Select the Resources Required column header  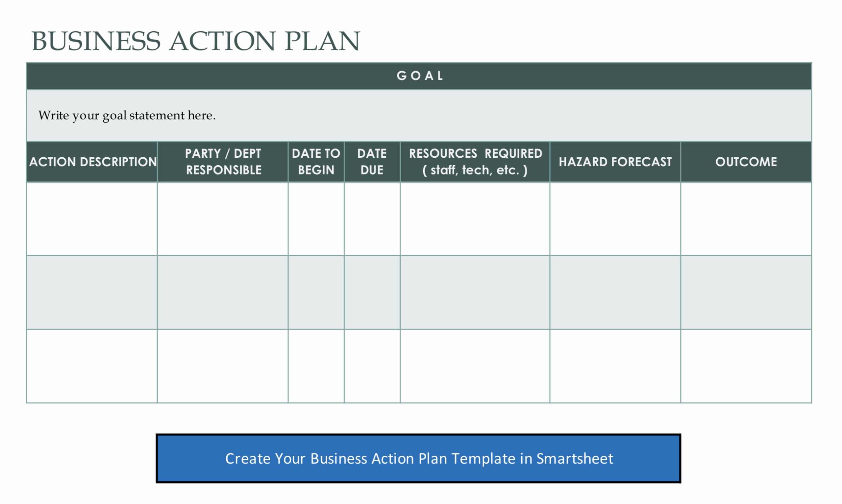(475, 162)
